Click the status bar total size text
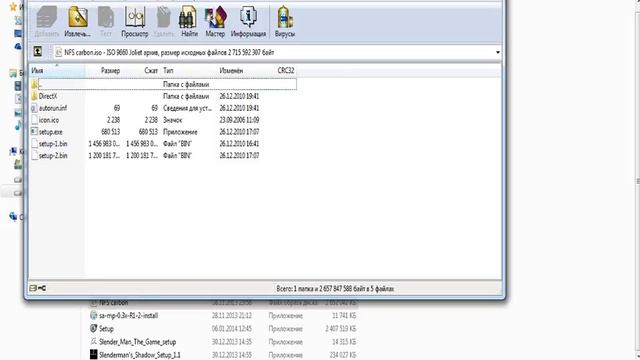The width and height of the screenshot is (640, 360). point(335,289)
